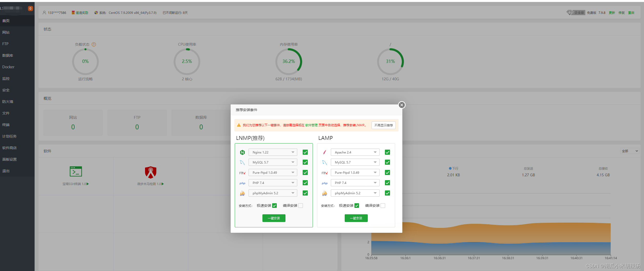Click the enterprise diamond icon

tap(569, 13)
